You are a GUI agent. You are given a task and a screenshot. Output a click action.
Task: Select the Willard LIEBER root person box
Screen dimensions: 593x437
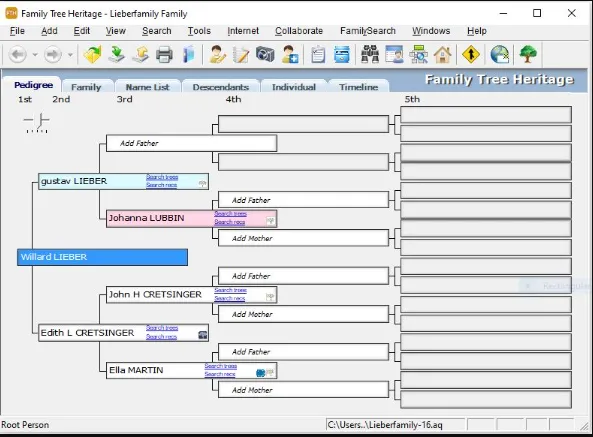coord(102,257)
